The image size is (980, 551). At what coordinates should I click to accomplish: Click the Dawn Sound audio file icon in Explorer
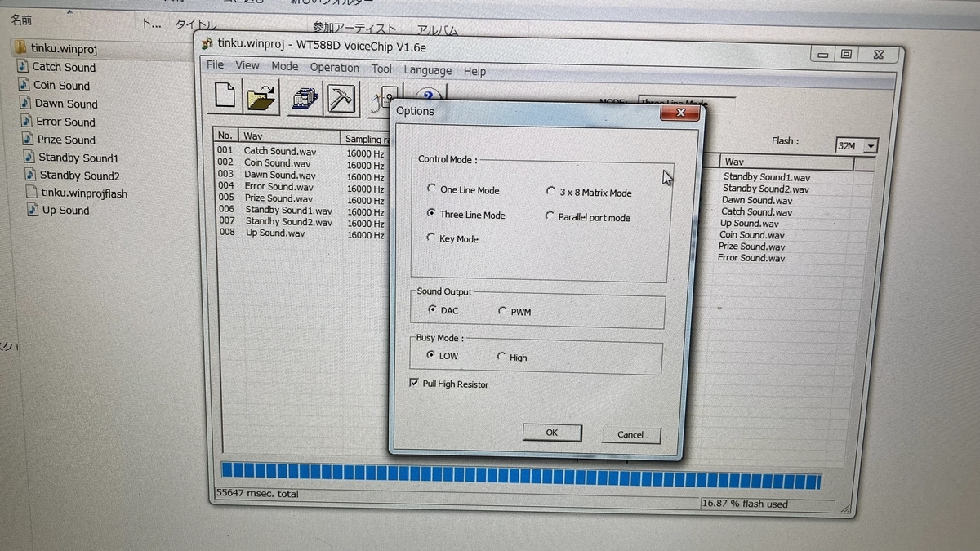pos(26,103)
